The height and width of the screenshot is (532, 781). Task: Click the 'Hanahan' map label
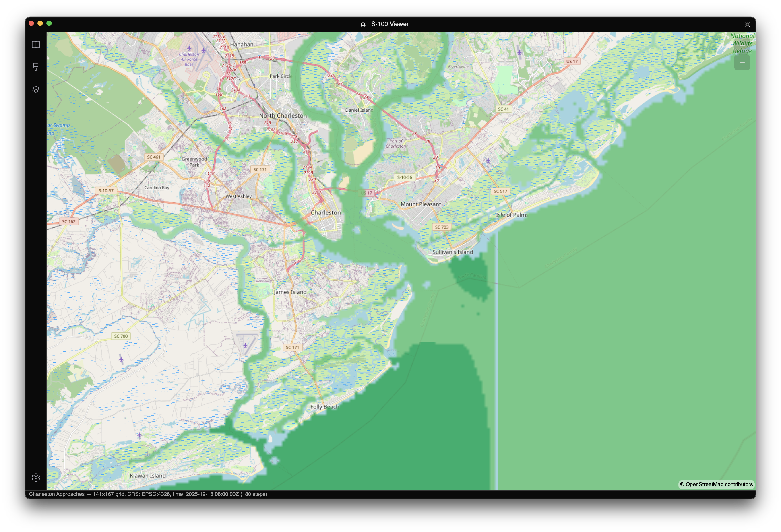tap(242, 44)
